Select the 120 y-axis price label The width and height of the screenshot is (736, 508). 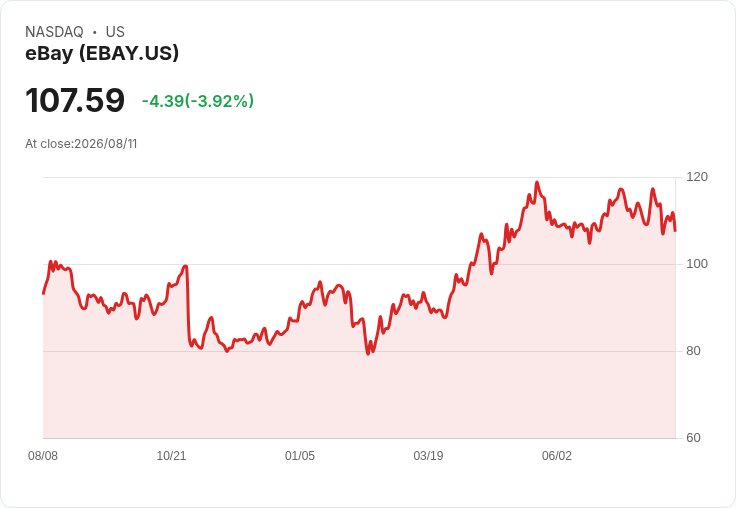click(697, 177)
